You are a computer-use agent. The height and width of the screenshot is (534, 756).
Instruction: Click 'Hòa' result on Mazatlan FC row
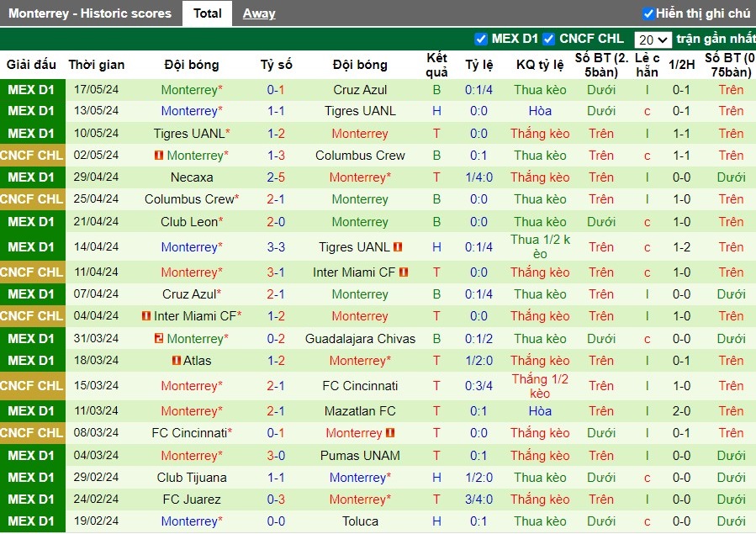pos(540,411)
